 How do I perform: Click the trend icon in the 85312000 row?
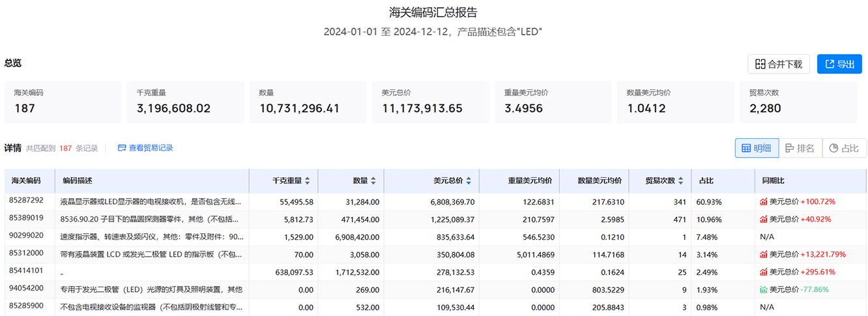(764, 254)
